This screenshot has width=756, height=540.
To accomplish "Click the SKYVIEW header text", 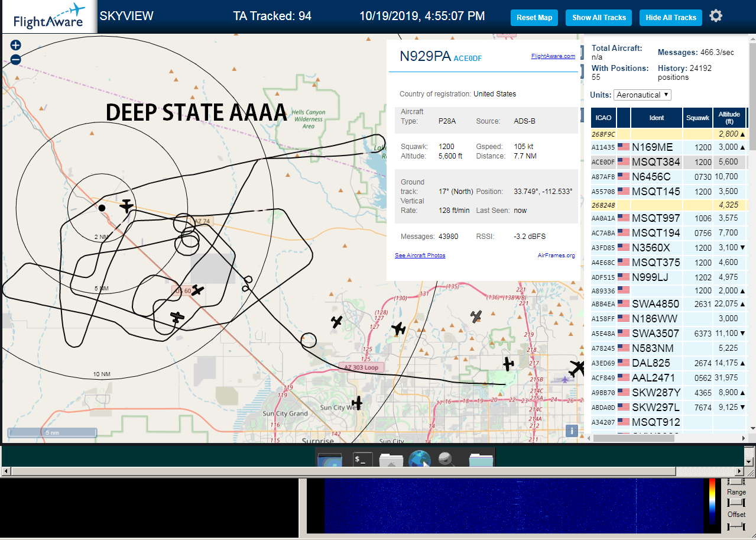I will click(126, 16).
